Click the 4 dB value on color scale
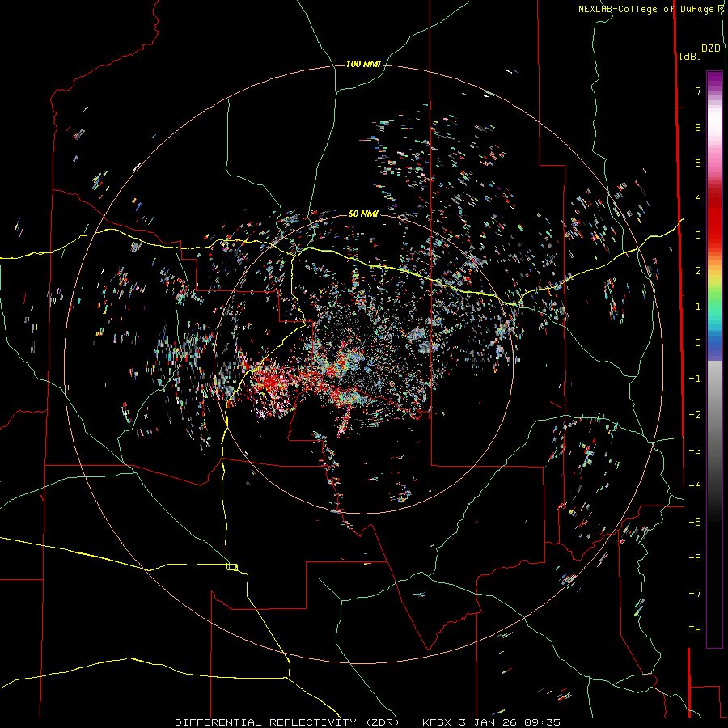The width and height of the screenshot is (728, 728). tap(698, 199)
